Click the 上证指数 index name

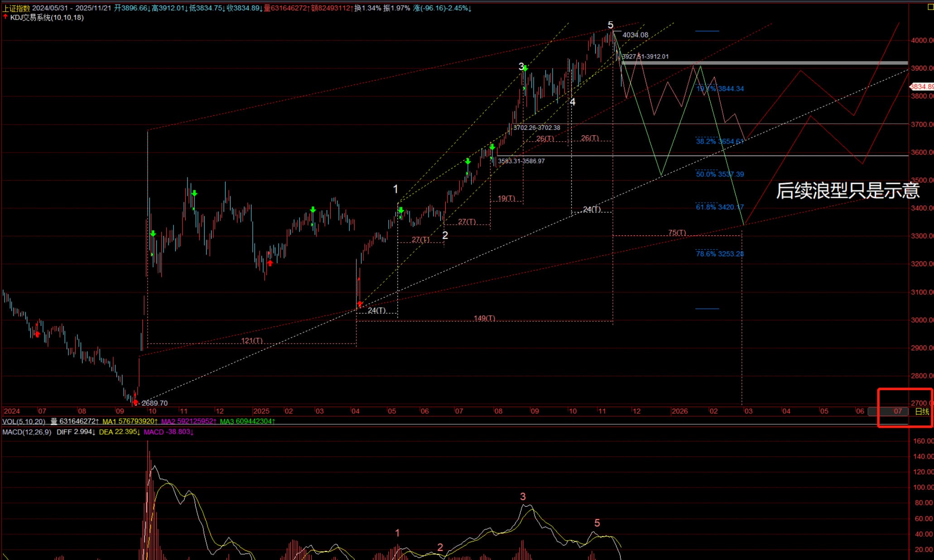point(16,8)
